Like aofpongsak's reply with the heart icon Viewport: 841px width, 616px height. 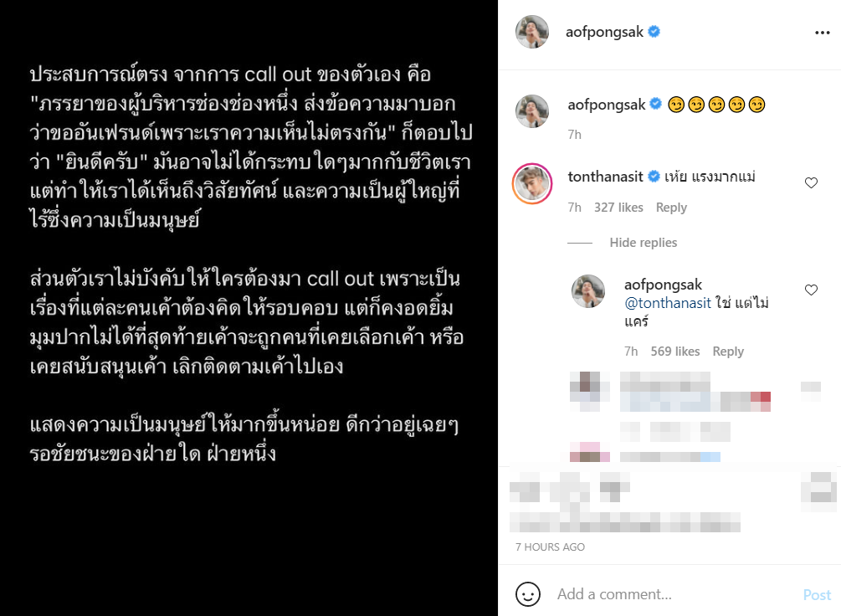[x=811, y=290]
